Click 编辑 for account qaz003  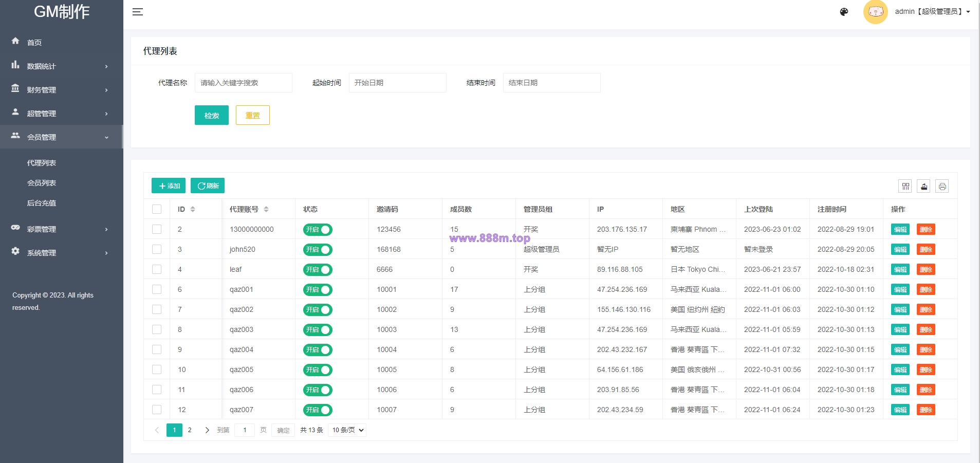click(900, 329)
